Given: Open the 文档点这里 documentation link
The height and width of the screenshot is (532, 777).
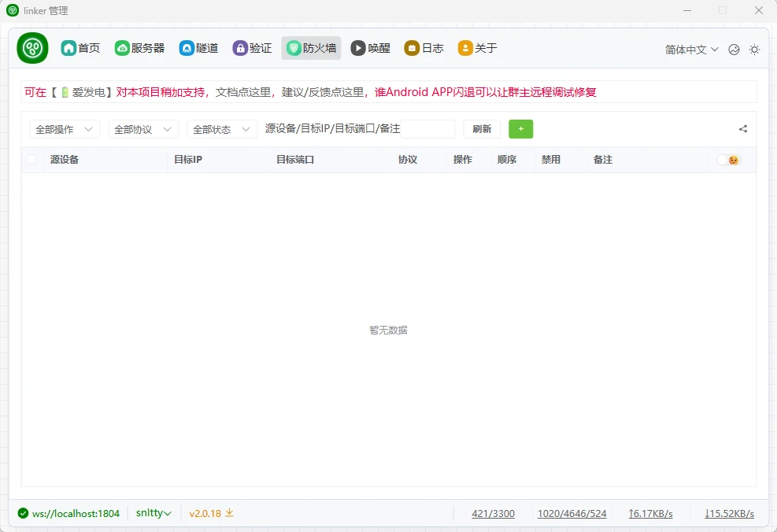Looking at the screenshot, I should [242, 92].
